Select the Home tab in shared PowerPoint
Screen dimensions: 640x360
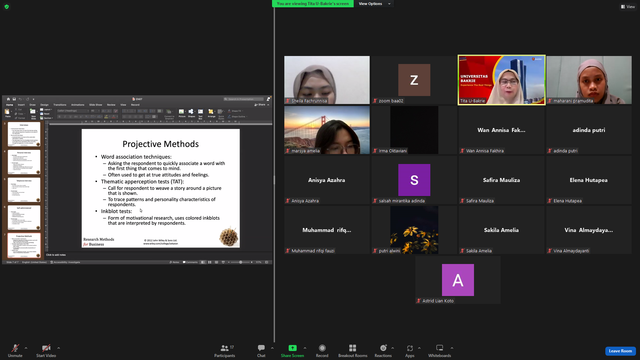pos(9,105)
